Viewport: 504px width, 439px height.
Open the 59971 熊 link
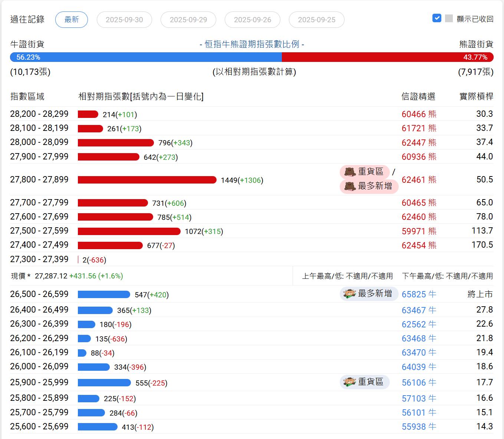pos(419,231)
